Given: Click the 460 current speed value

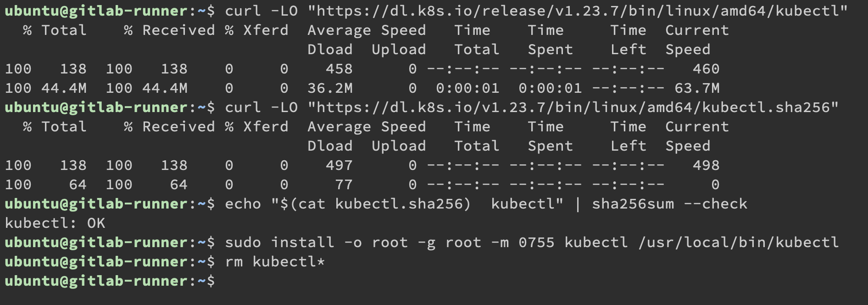Looking at the screenshot, I should (x=706, y=68).
